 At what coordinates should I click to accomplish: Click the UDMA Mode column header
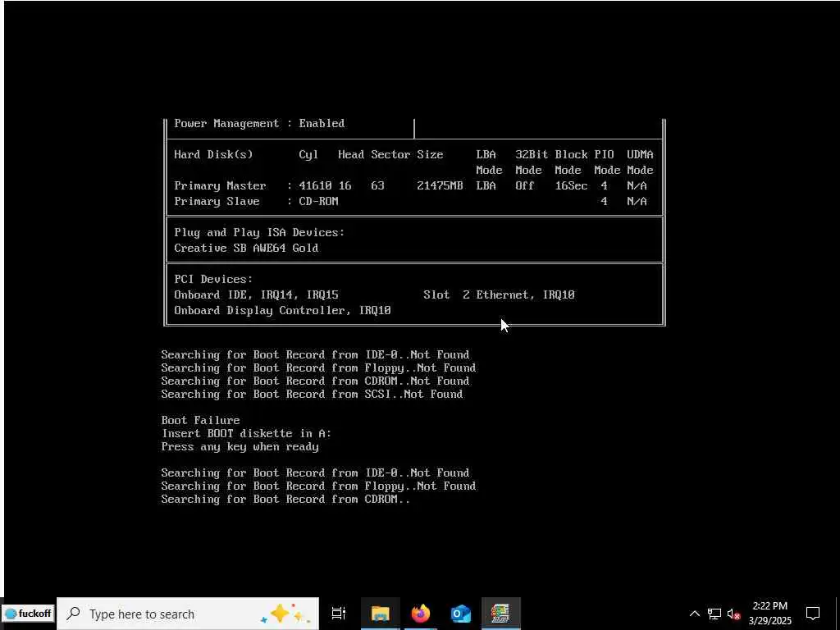[x=640, y=162]
